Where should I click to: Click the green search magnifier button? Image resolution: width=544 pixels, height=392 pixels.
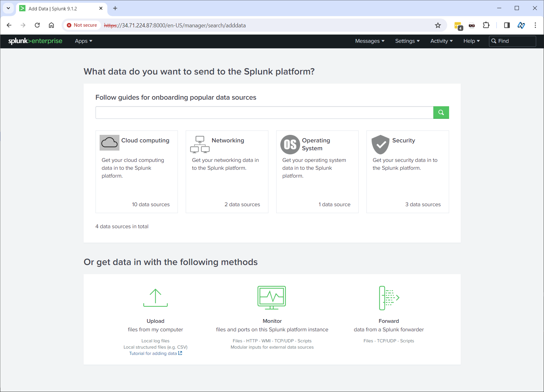tap(441, 113)
